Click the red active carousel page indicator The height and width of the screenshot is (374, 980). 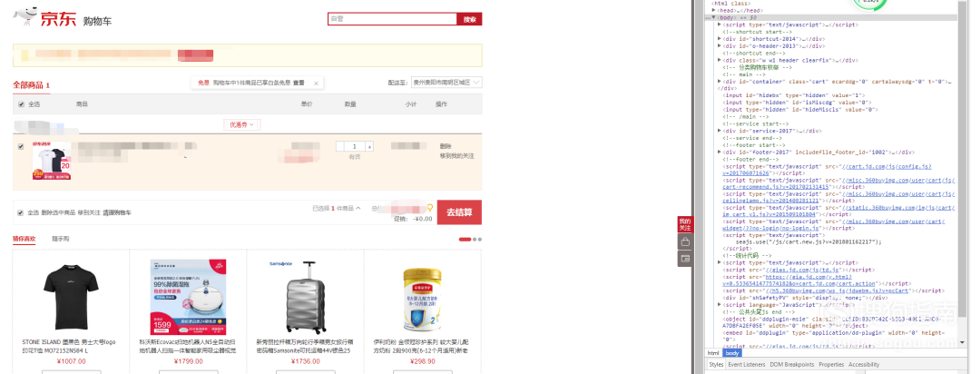(465, 239)
